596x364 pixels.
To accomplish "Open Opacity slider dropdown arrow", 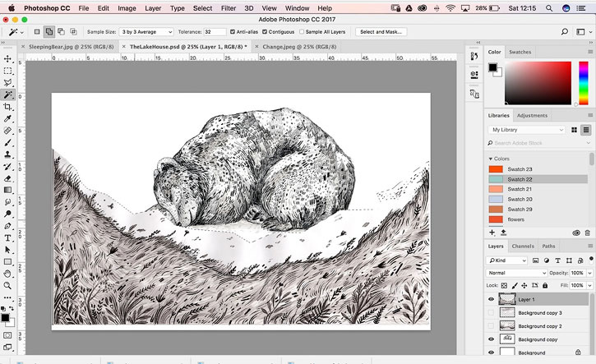I will (590, 273).
